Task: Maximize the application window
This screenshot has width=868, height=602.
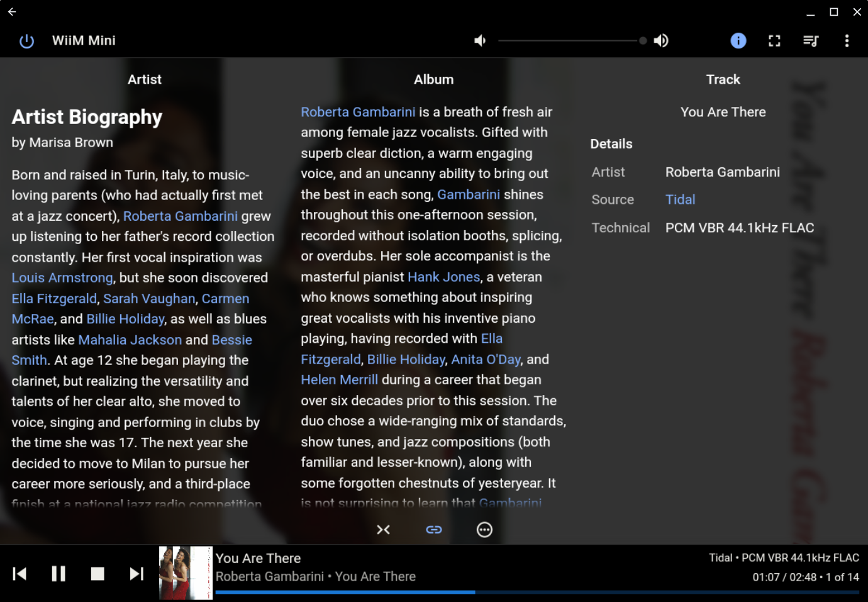Action: click(x=834, y=12)
